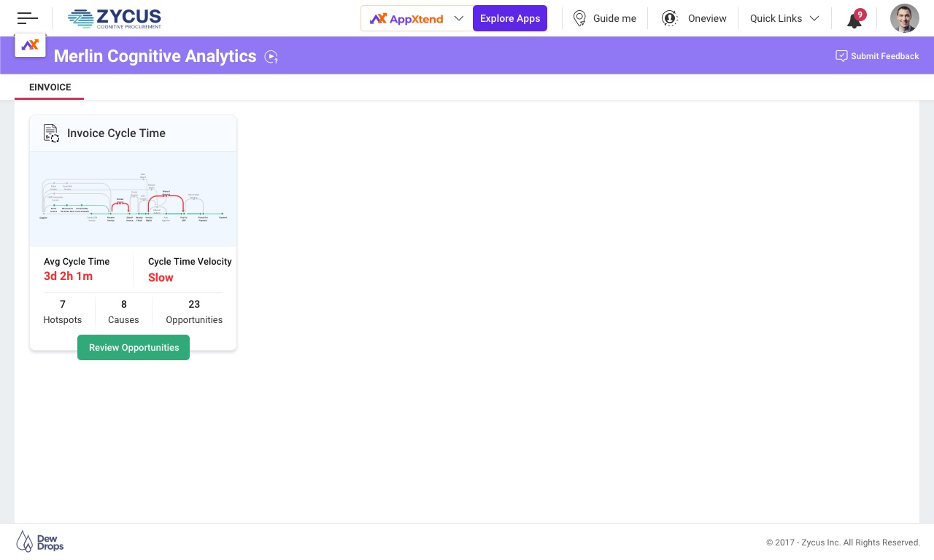Viewport: 934px width, 560px height.
Task: Select the EINVOICE tab
Action: point(50,87)
